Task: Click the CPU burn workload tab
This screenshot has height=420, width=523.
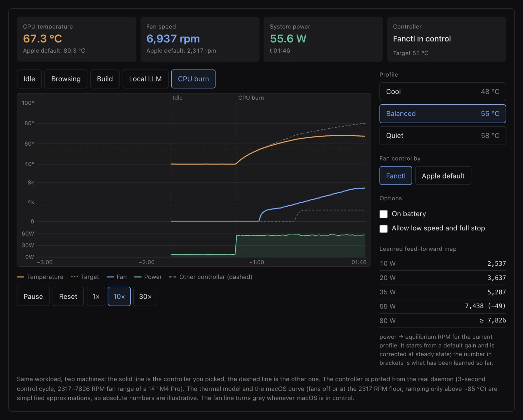Action: pyautogui.click(x=193, y=79)
